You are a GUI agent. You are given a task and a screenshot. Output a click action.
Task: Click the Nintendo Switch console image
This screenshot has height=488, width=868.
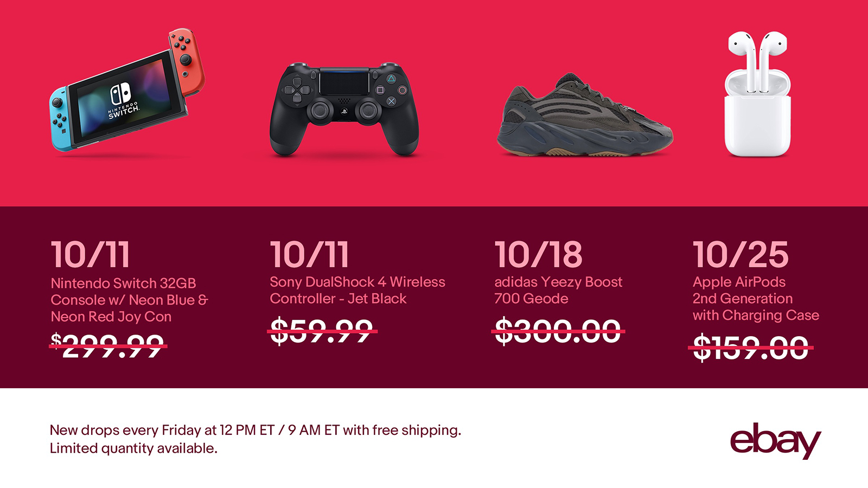[127, 90]
